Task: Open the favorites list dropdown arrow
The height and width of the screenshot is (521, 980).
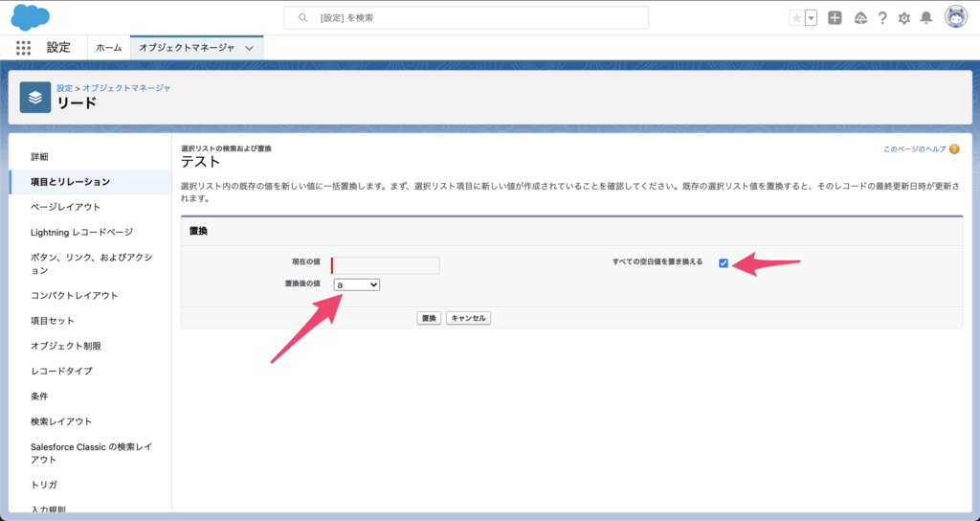Action: pos(812,18)
